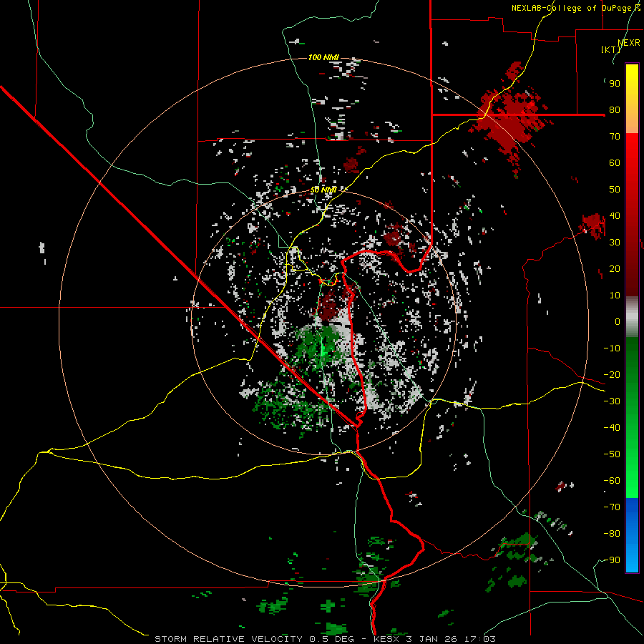The image size is (644, 644).
Task: Pick the blue segment of the velocity color bar
Action: pos(632,535)
